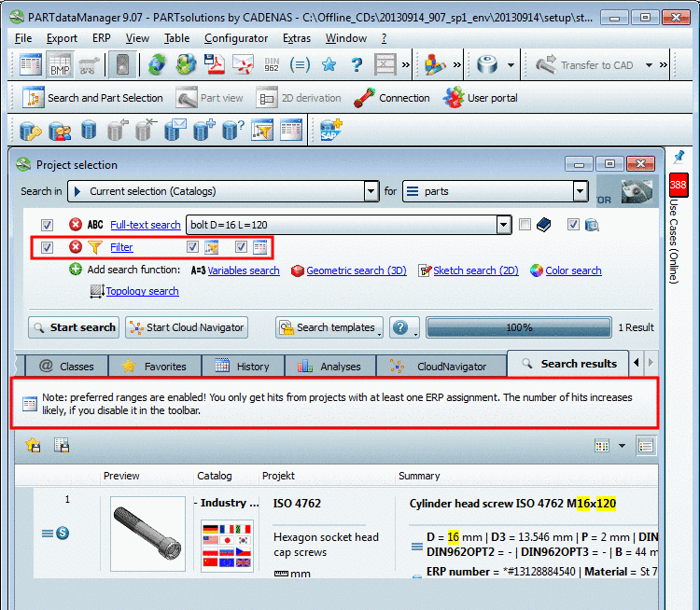The image size is (700, 610).
Task: Open the Extras menu
Action: (297, 38)
